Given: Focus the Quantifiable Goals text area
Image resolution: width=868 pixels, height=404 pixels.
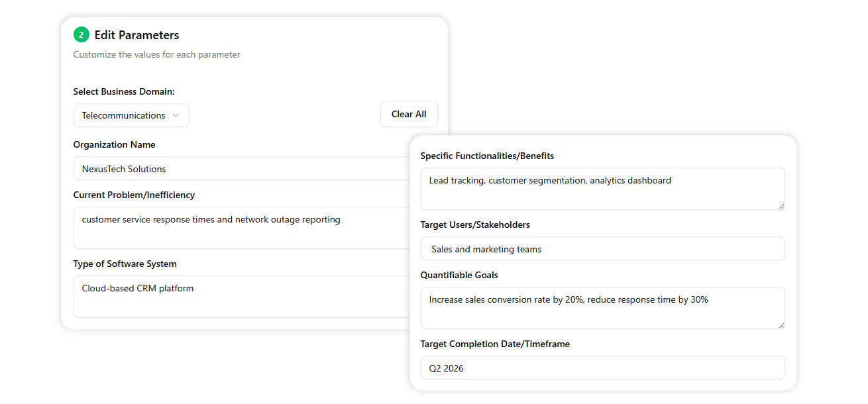Looking at the screenshot, I should 602,308.
